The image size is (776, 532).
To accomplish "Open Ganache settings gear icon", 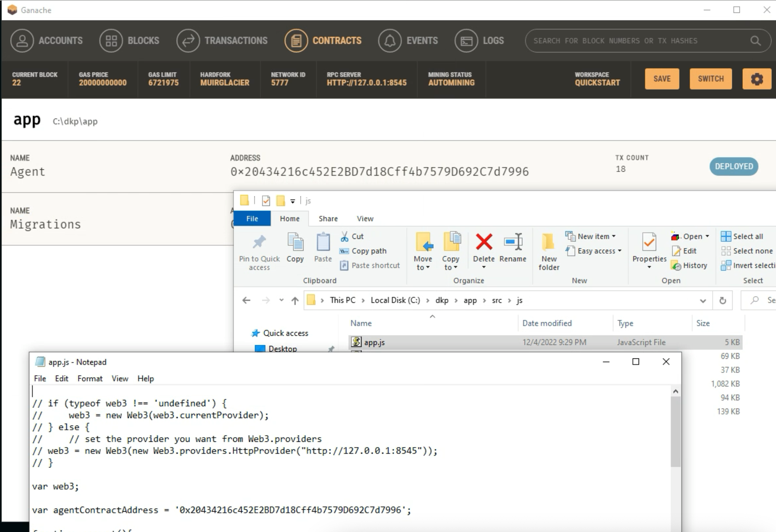I will 756,79.
